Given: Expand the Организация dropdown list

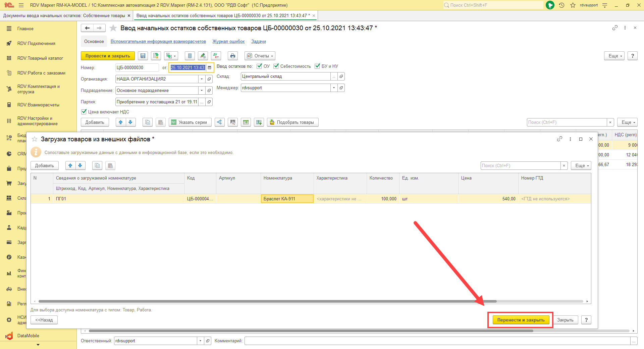Looking at the screenshot, I should click(x=202, y=79).
